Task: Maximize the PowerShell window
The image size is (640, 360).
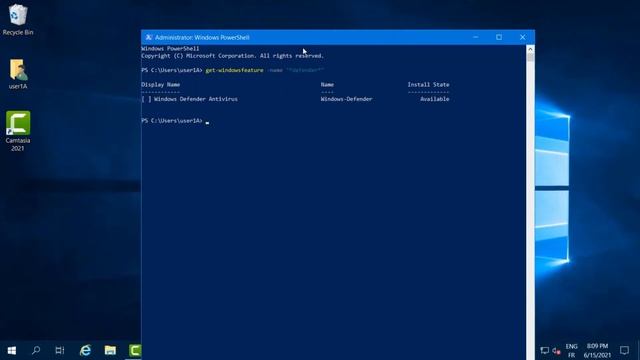Action: (499, 37)
